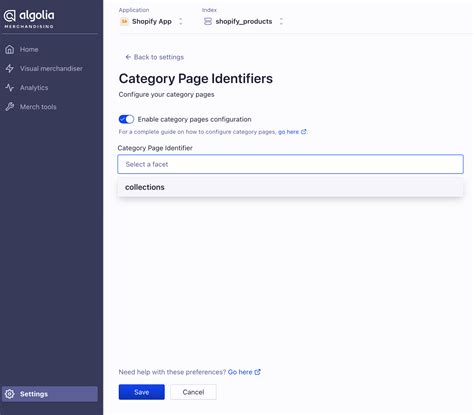Open the Application selector arrows

click(x=181, y=22)
